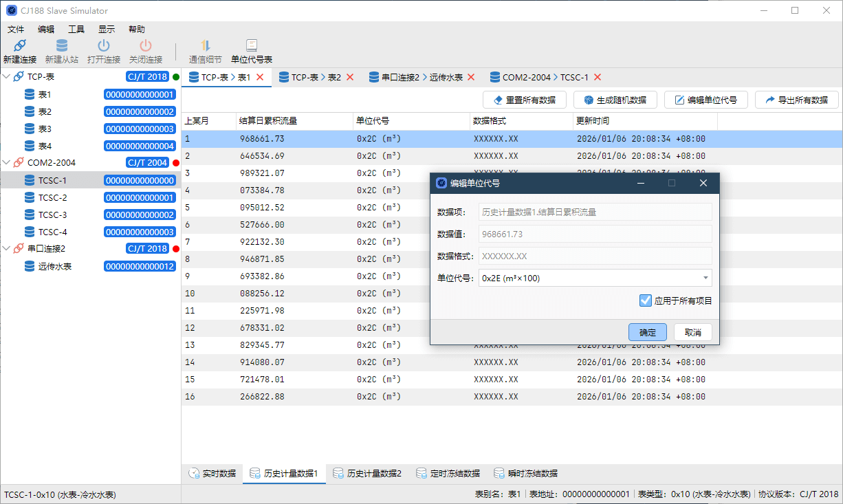The image size is (843, 504).
Task: Click the 打开连接 power icon
Action: [104, 46]
